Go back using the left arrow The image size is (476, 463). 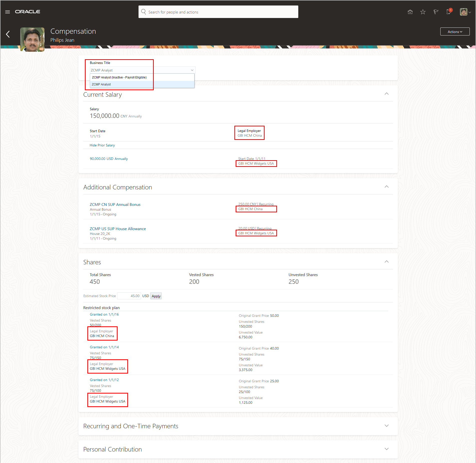8,34
